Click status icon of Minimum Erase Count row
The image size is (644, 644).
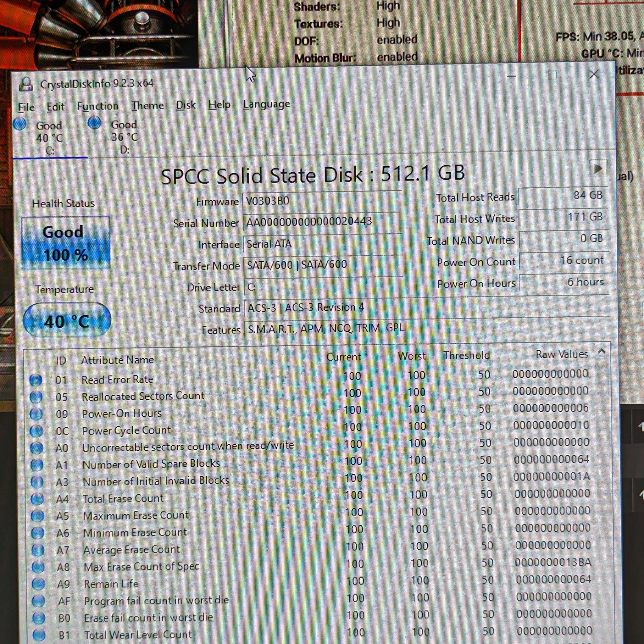(x=37, y=533)
